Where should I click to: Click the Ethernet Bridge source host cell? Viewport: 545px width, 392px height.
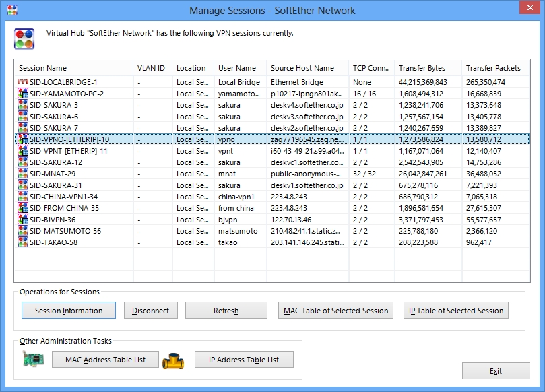coord(297,82)
